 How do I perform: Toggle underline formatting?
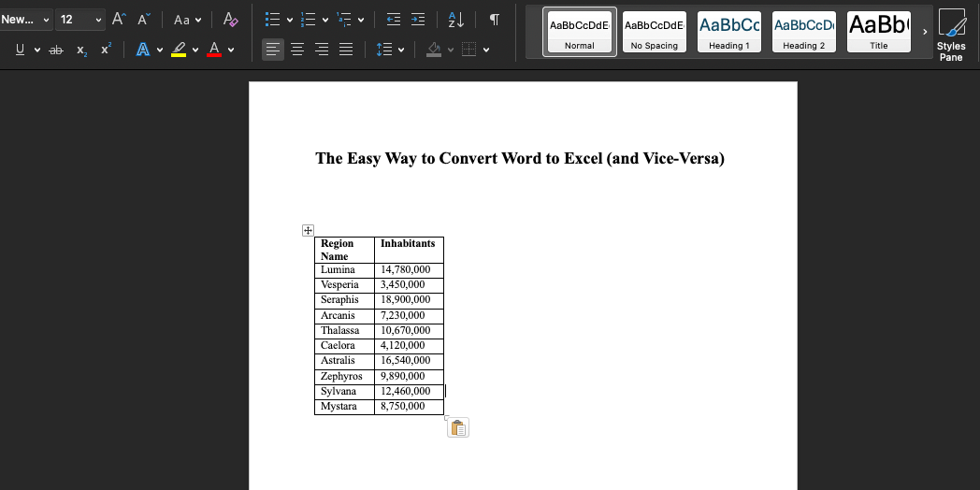pyautogui.click(x=20, y=50)
